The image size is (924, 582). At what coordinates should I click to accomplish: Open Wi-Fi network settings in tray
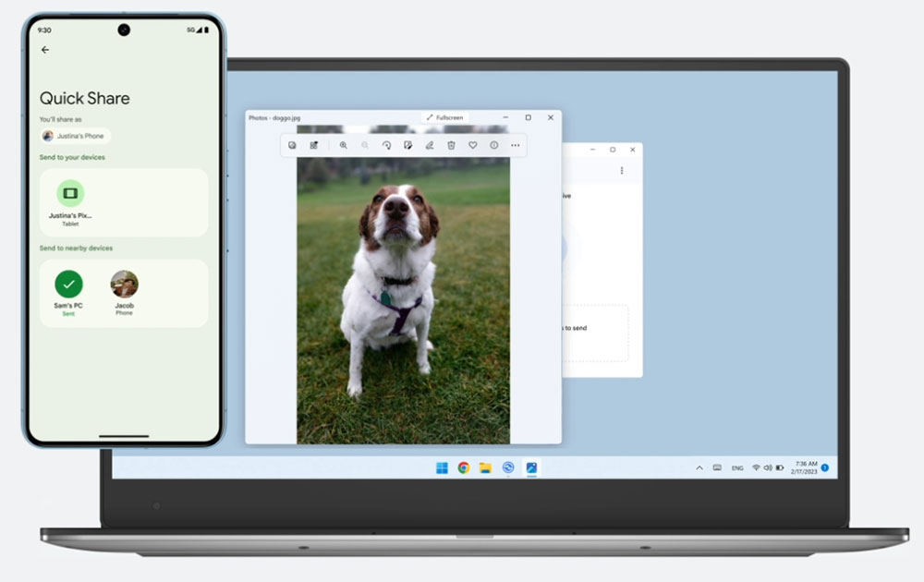[x=756, y=468]
